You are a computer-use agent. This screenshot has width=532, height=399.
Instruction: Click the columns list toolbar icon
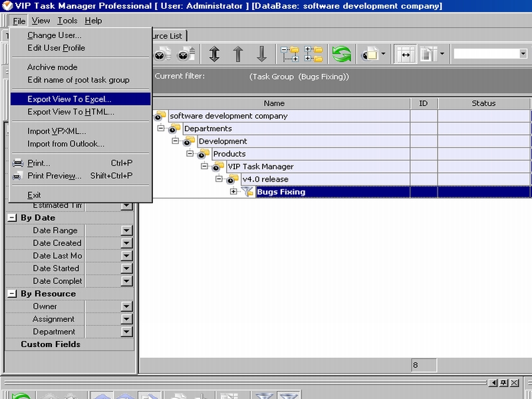tap(428, 55)
